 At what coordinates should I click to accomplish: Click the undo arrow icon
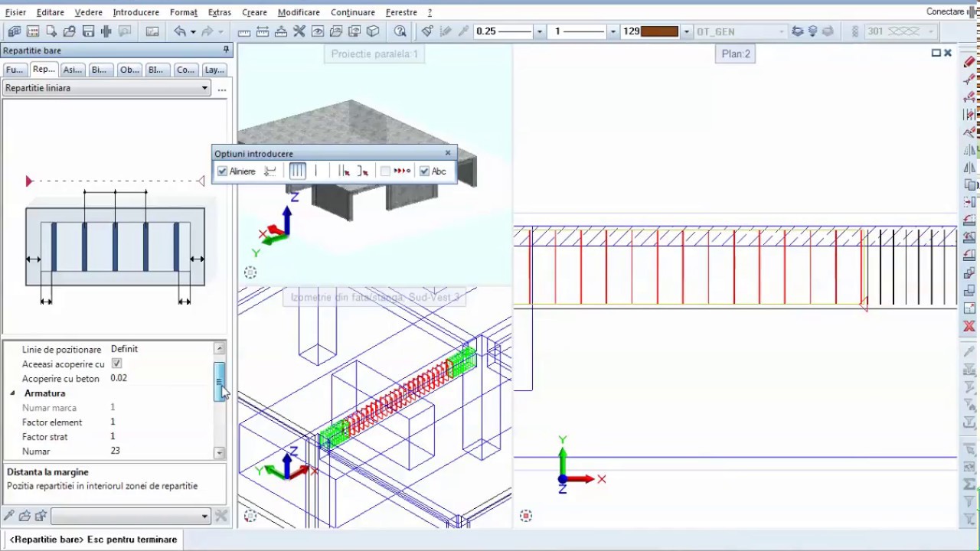(180, 31)
